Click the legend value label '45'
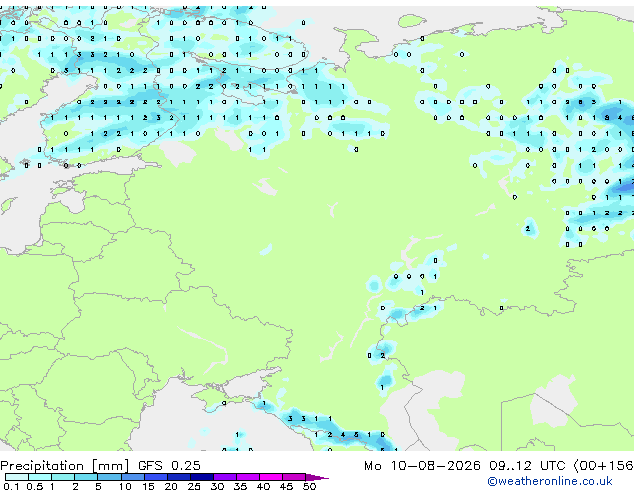The width and height of the screenshot is (634, 490). click(286, 486)
